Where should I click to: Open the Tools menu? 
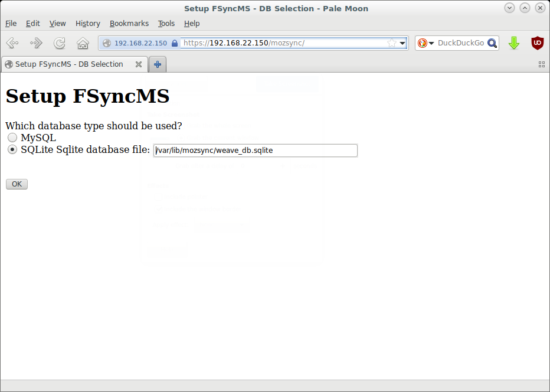tap(166, 24)
